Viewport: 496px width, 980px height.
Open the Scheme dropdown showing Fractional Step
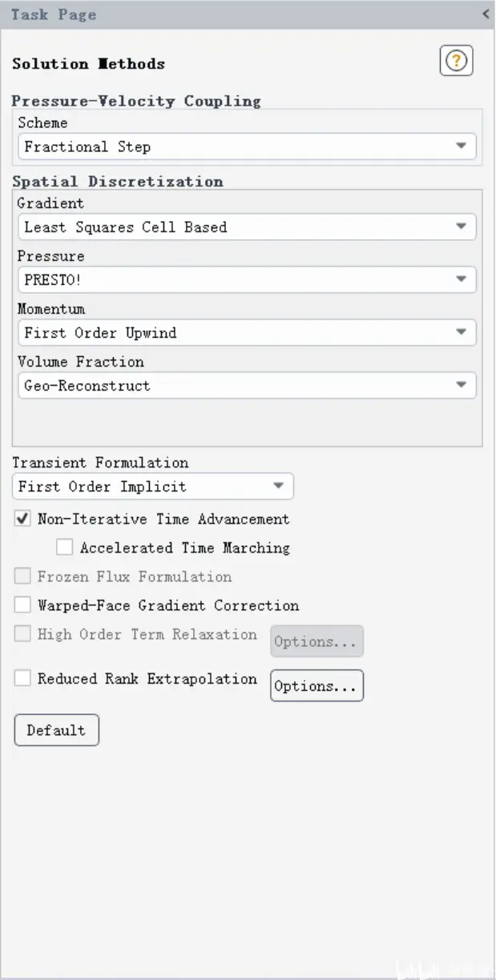(247, 147)
